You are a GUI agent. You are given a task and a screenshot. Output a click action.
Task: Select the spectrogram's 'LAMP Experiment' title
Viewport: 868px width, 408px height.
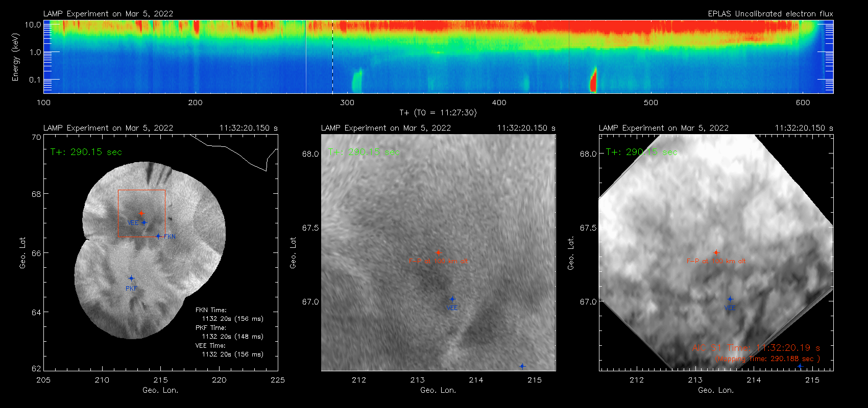(108, 14)
